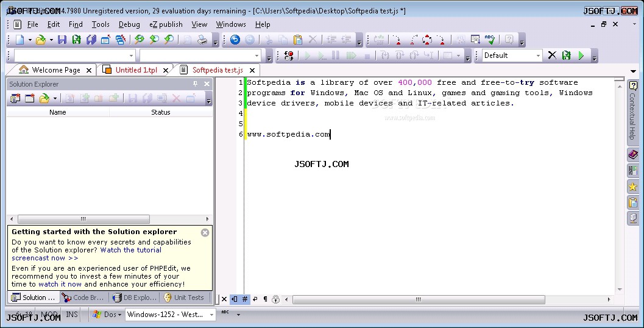
Task: Open the Edit menu
Action: tap(54, 24)
